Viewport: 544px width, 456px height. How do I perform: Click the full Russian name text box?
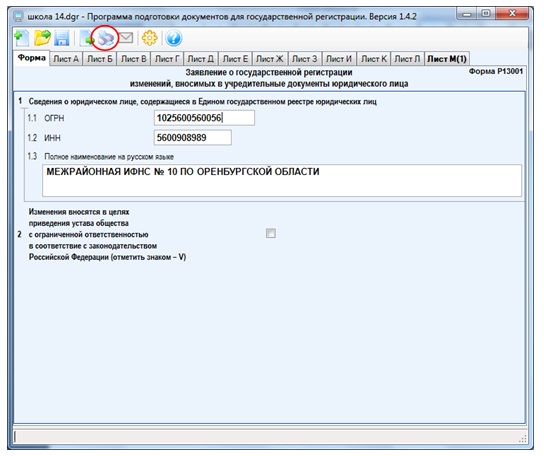click(282, 180)
